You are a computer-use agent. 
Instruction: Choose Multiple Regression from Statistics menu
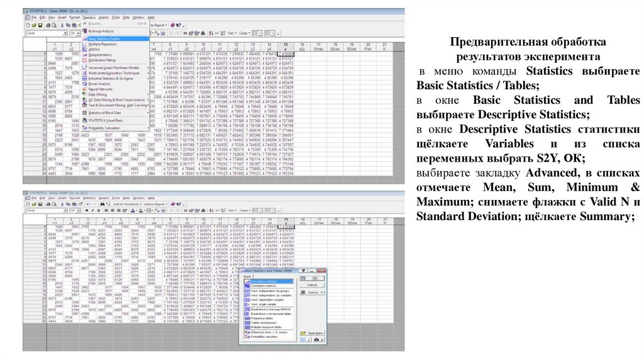pos(116,44)
